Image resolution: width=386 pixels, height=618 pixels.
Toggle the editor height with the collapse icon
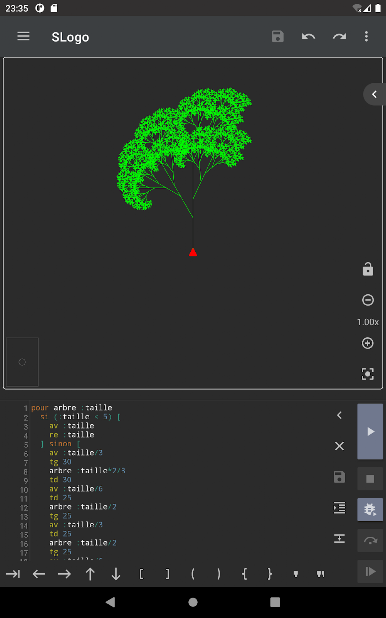click(x=339, y=538)
